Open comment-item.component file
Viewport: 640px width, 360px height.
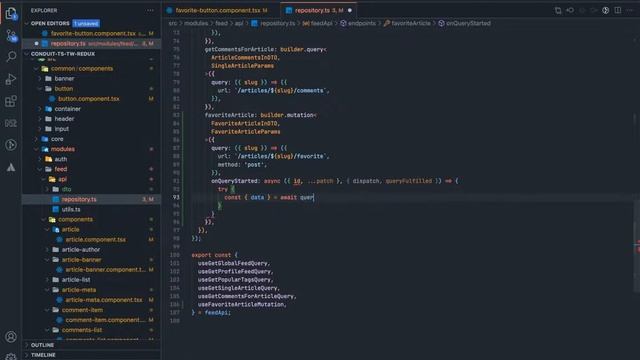(105, 320)
